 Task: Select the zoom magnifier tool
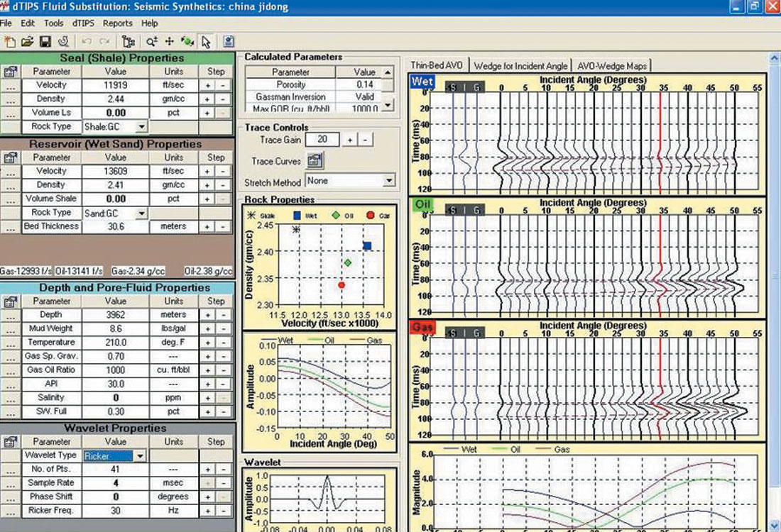tap(151, 42)
